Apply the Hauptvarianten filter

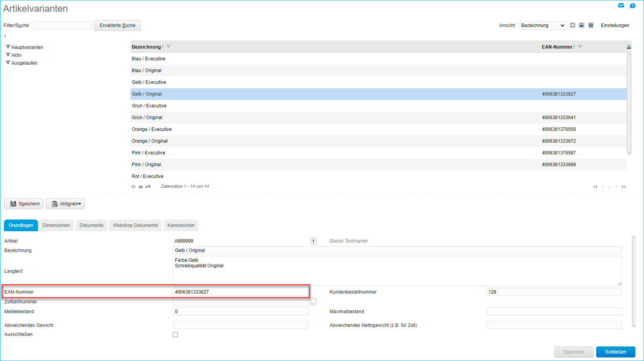pos(24,47)
